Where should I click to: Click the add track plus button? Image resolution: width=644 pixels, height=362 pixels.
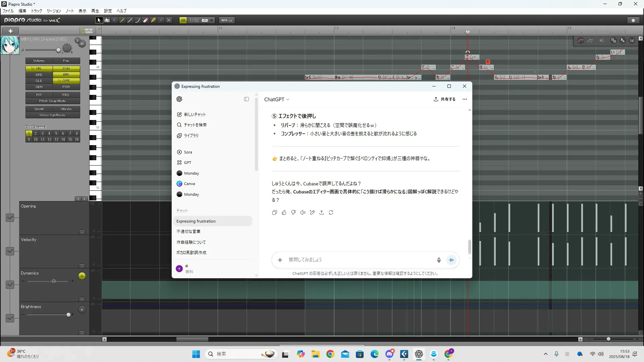tap(10, 31)
